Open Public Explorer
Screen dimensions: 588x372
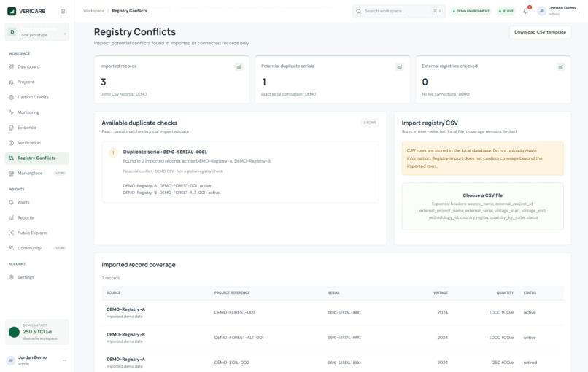37,233
